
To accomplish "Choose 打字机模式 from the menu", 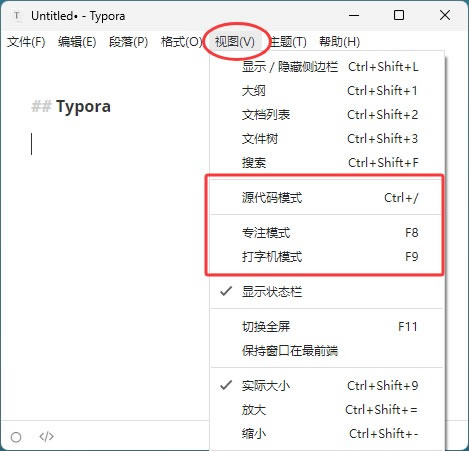I will click(327, 257).
